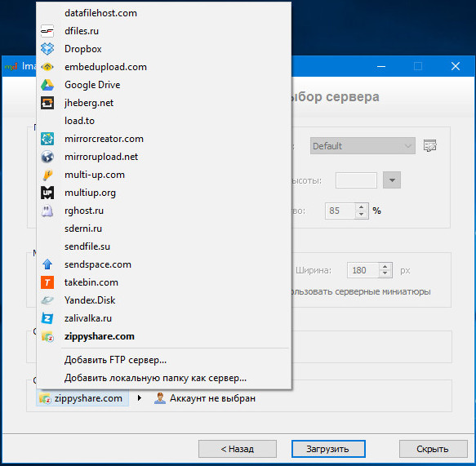Screen dimensions: 476x466
Task: Select the multiup.org icon
Action: click(47, 193)
